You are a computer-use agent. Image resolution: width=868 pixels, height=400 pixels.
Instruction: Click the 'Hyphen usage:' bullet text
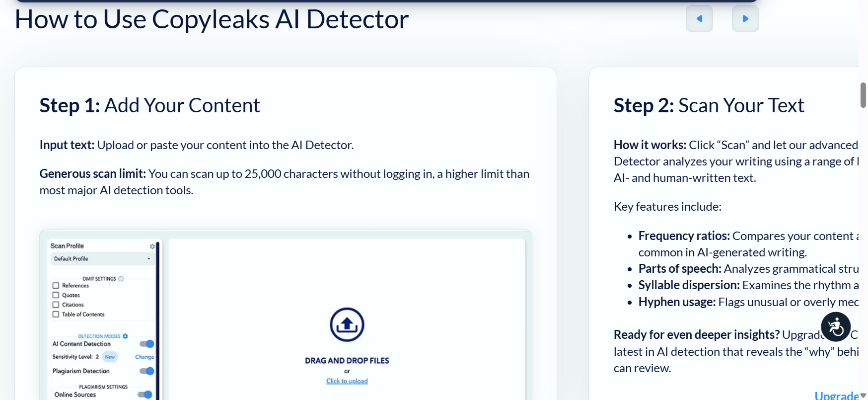tap(677, 302)
